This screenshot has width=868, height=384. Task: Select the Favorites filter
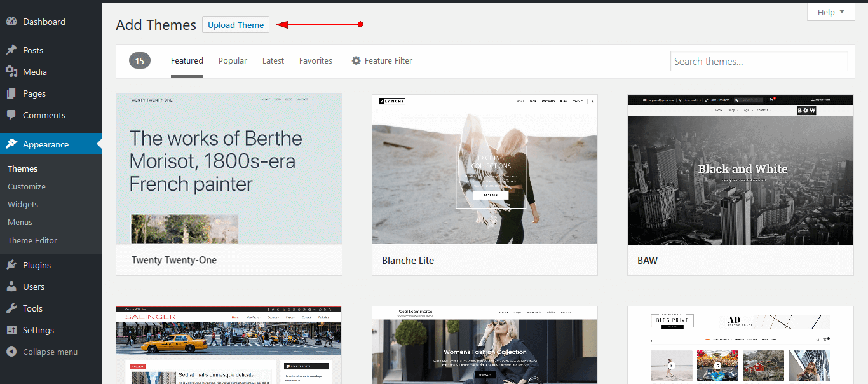[x=316, y=60]
